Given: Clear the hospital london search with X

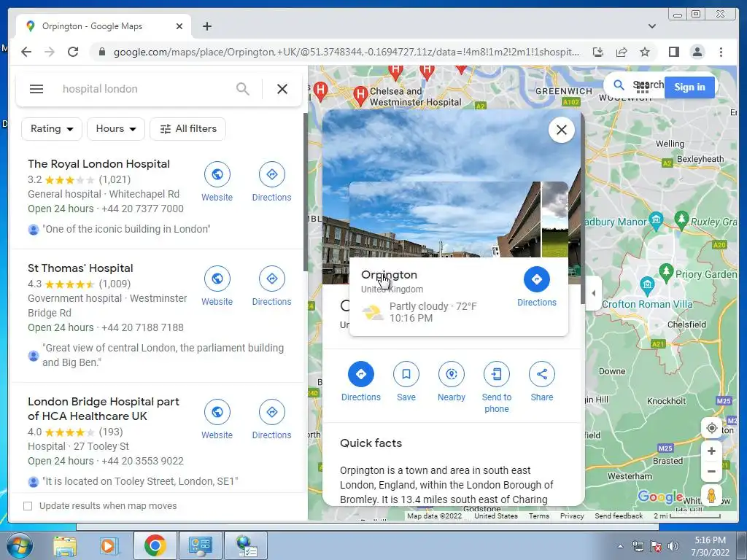Looking at the screenshot, I should (x=282, y=89).
